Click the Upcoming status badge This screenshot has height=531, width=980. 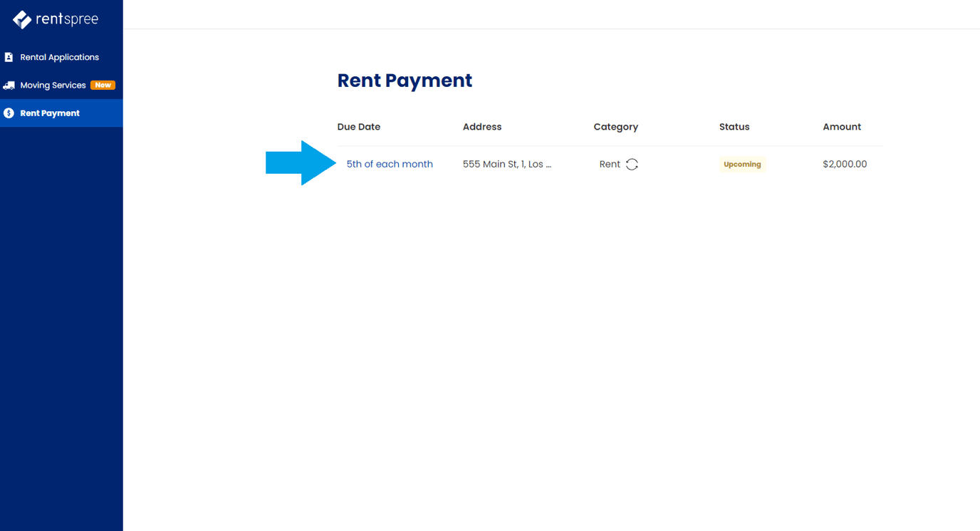[x=742, y=164]
